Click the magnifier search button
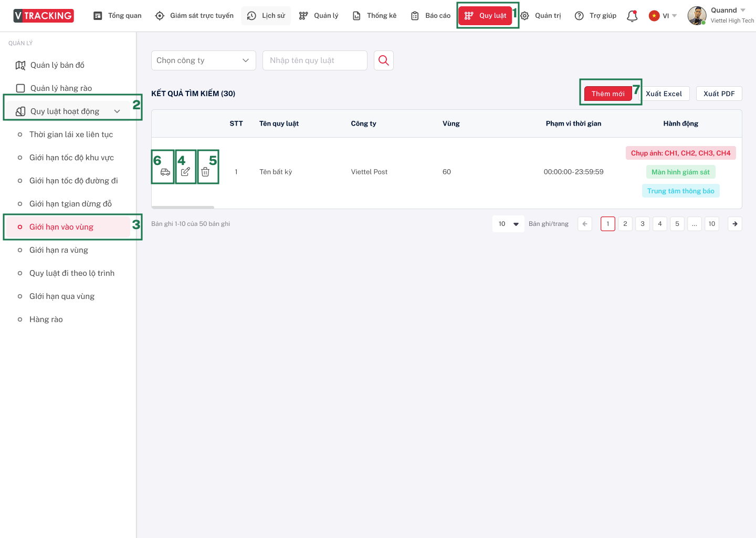Image resolution: width=756 pixels, height=538 pixels. click(x=384, y=60)
